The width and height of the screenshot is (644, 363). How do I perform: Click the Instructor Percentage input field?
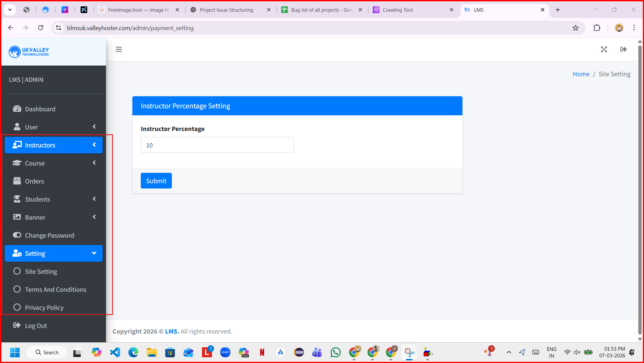217,145
